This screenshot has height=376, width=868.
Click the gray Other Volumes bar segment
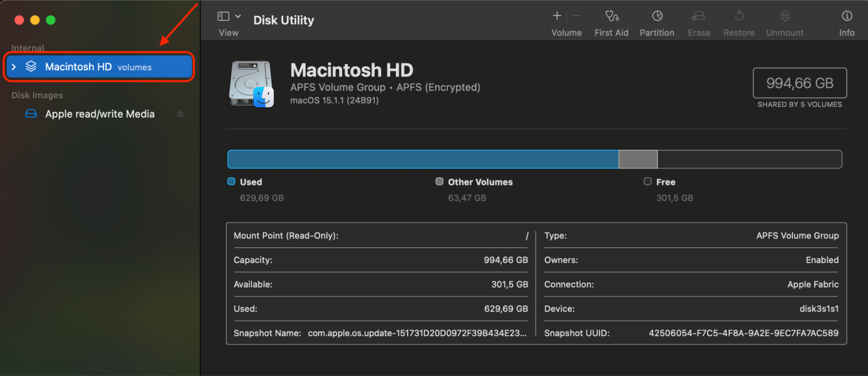638,159
